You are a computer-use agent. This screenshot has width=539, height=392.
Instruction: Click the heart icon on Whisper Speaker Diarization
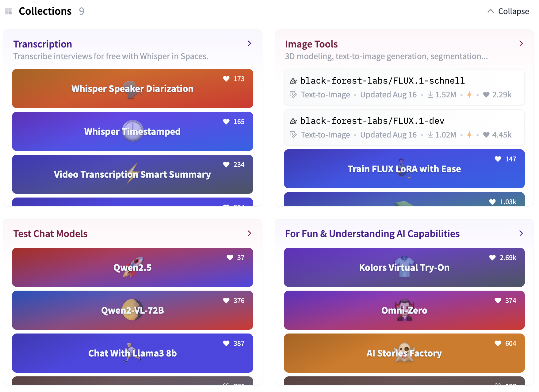click(x=226, y=79)
